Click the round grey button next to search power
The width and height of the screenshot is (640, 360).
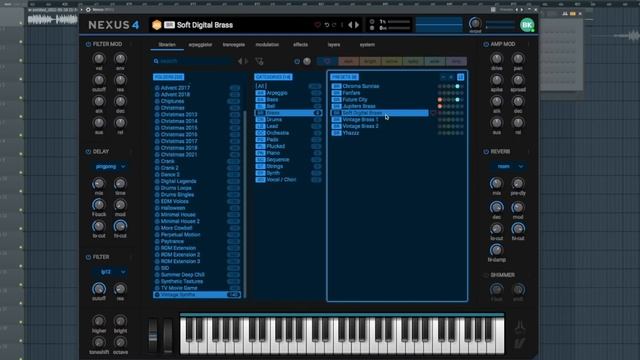[307, 61]
